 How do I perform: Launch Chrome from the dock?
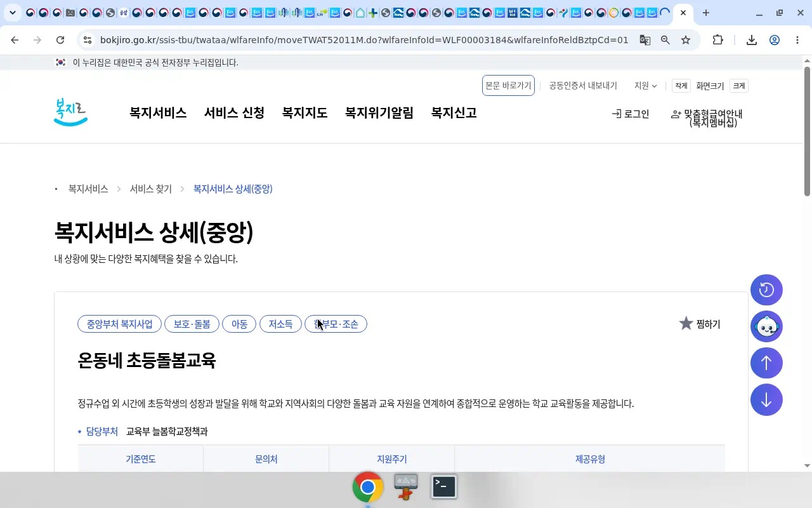(368, 487)
